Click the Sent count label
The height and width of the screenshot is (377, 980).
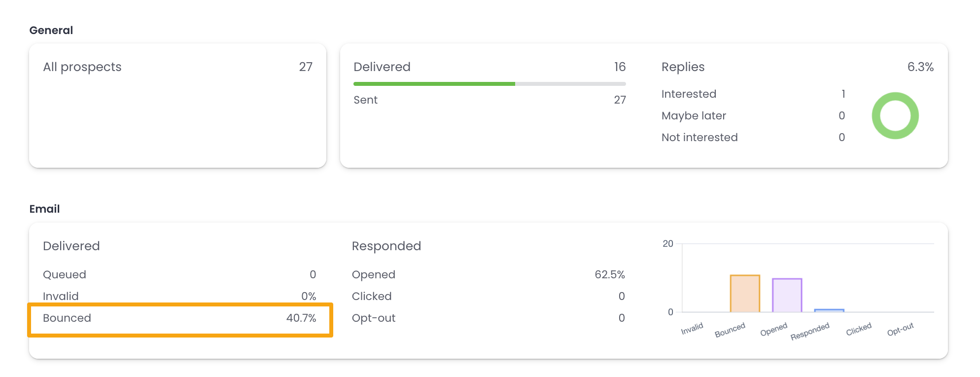click(x=365, y=100)
